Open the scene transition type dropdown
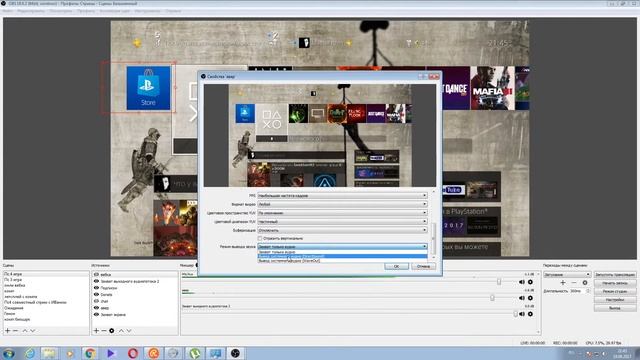 coord(567,274)
